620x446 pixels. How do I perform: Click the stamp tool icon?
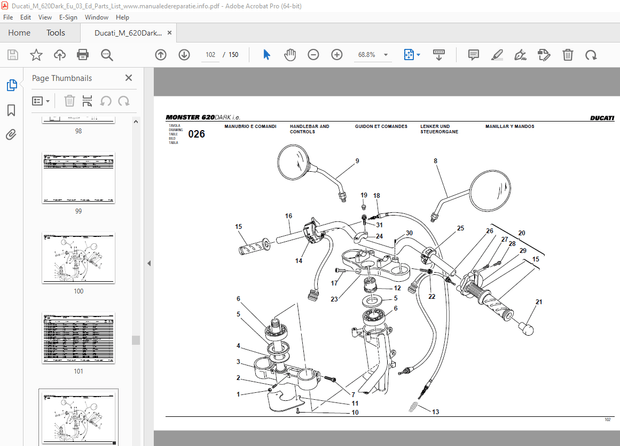[544, 55]
